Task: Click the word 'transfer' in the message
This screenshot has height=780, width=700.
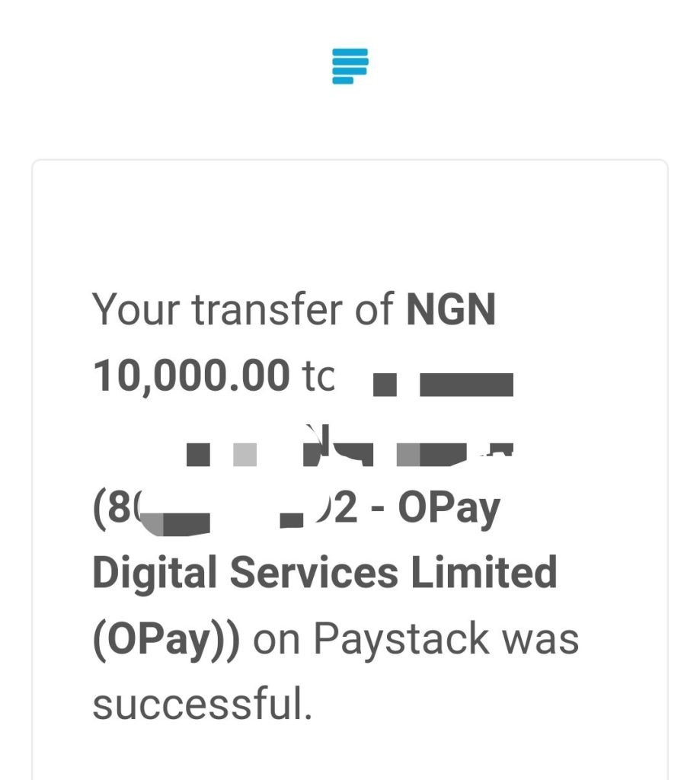Action: click(267, 309)
